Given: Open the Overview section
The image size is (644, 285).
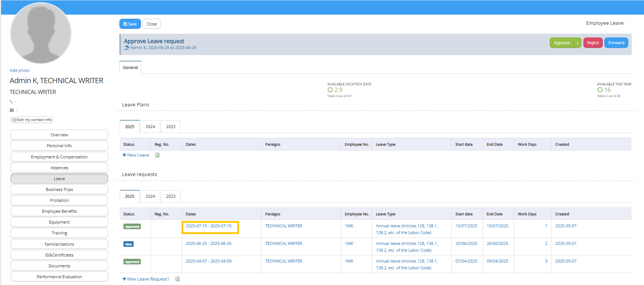Looking at the screenshot, I should [x=59, y=135].
